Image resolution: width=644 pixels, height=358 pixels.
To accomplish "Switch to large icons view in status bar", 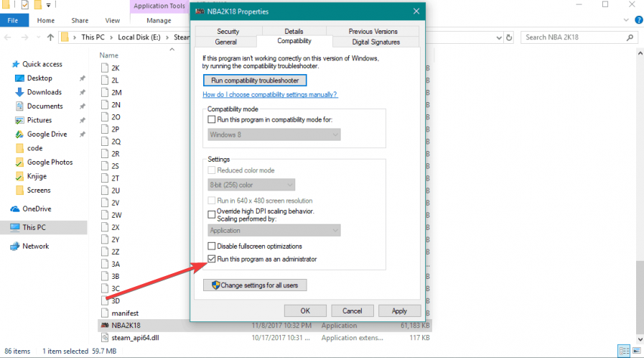I will 637,351.
